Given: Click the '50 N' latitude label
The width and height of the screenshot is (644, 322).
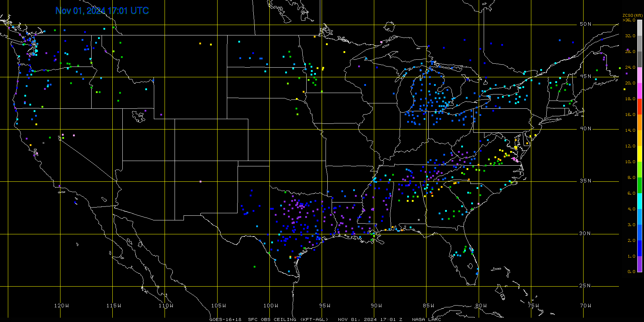Looking at the screenshot, I should coord(586,24).
